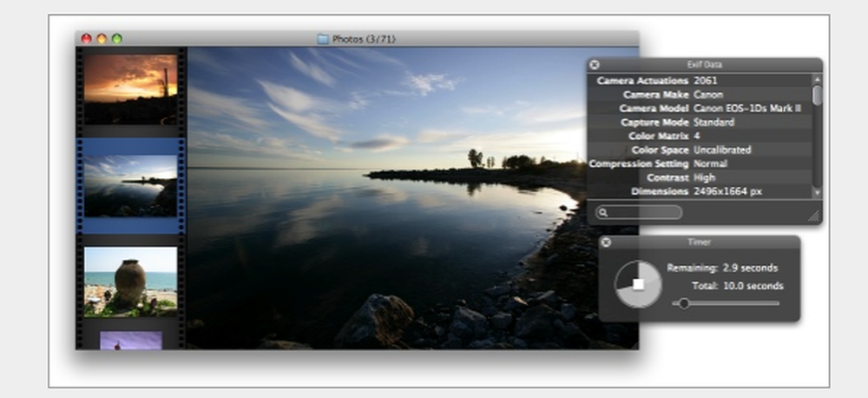Click the 'Uncalibrated' color space value
Viewport: 868px width, 398px height.
[x=722, y=150]
